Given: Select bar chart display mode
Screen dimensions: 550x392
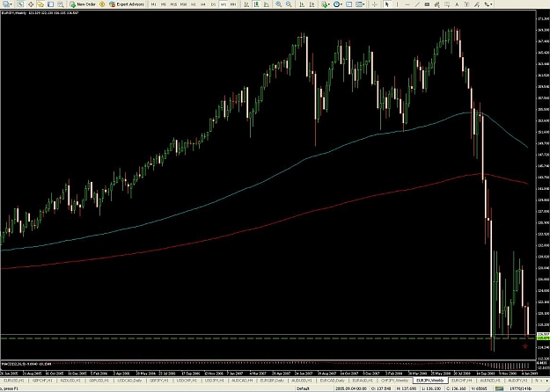Looking at the screenshot, I should tap(246, 4).
